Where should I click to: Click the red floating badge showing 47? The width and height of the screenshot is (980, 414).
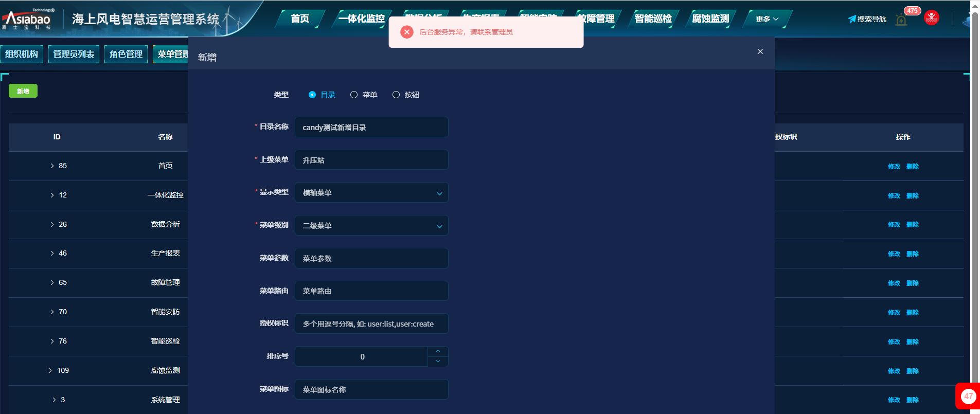click(x=968, y=396)
